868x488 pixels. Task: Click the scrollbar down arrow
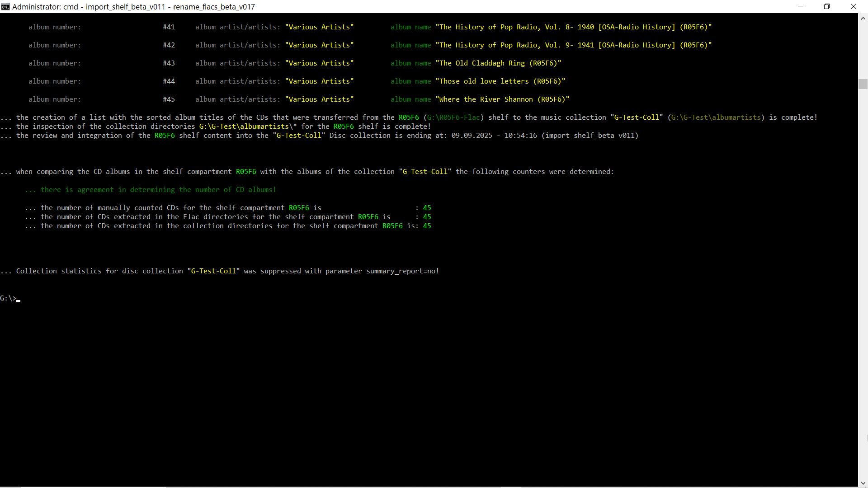[863, 483]
